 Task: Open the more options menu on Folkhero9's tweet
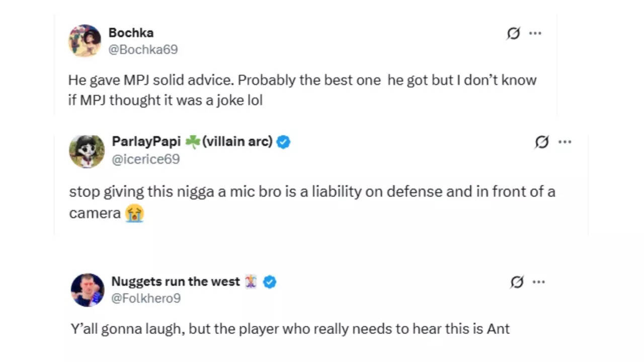pos(539,282)
